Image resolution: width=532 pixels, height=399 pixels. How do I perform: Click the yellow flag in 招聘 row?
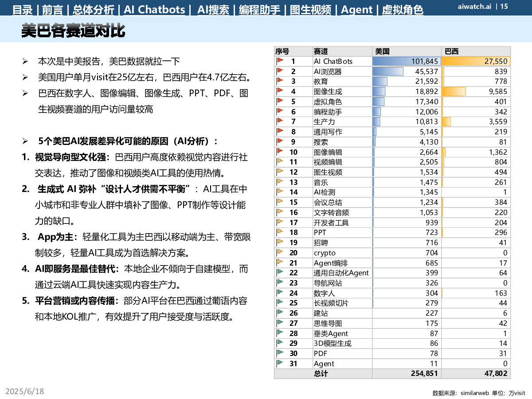(280, 242)
